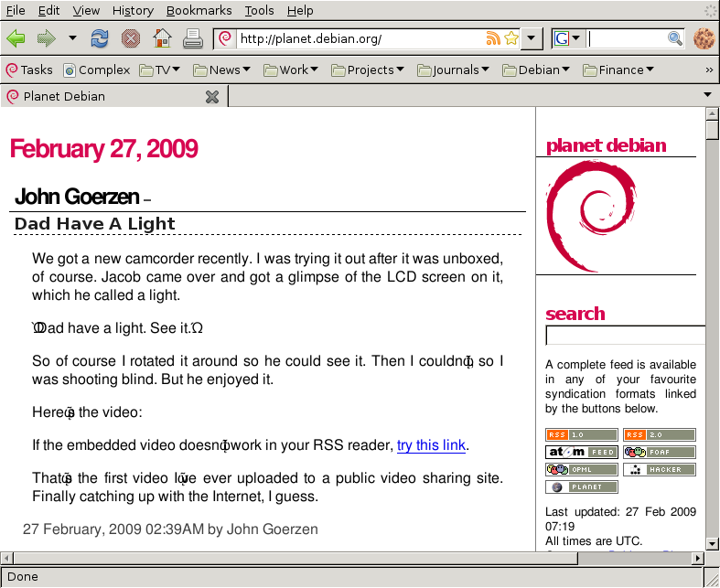720x588 pixels.
Task: Open the Hacker badge button
Action: coord(660,469)
